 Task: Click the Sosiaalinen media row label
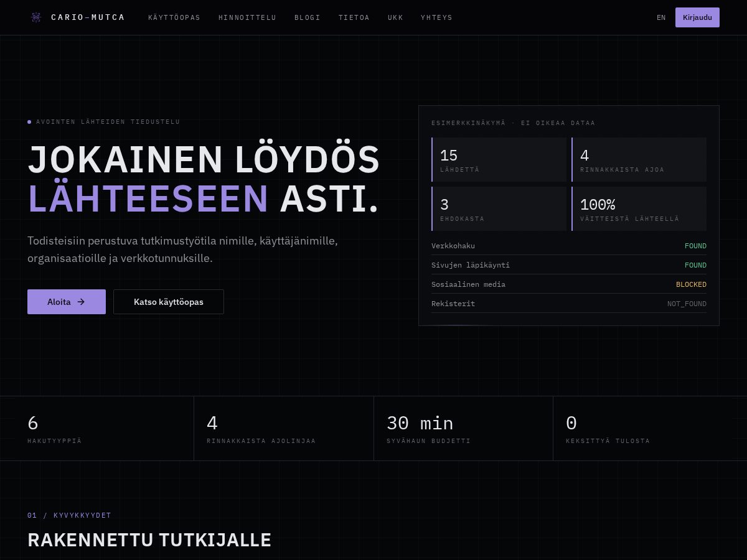tap(468, 284)
